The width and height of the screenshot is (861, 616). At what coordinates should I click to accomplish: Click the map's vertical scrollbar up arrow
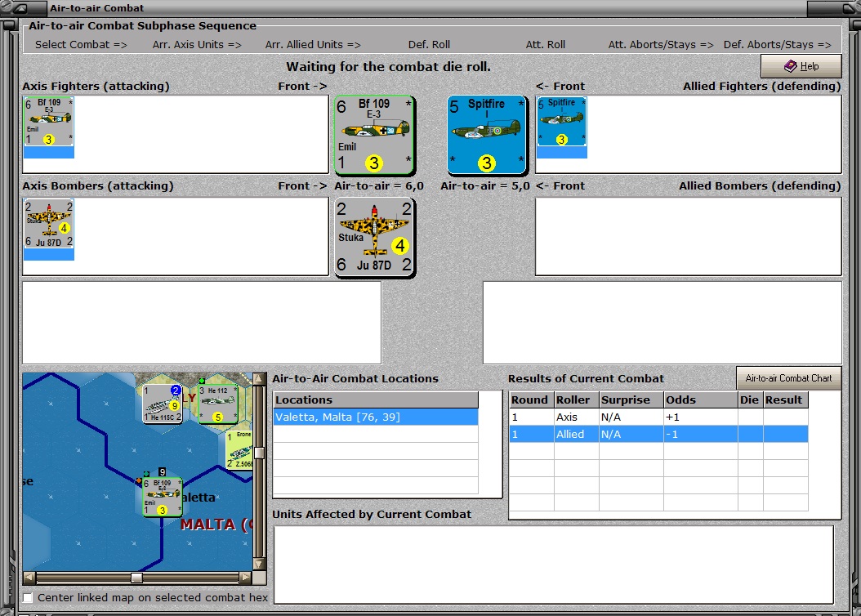coord(259,379)
